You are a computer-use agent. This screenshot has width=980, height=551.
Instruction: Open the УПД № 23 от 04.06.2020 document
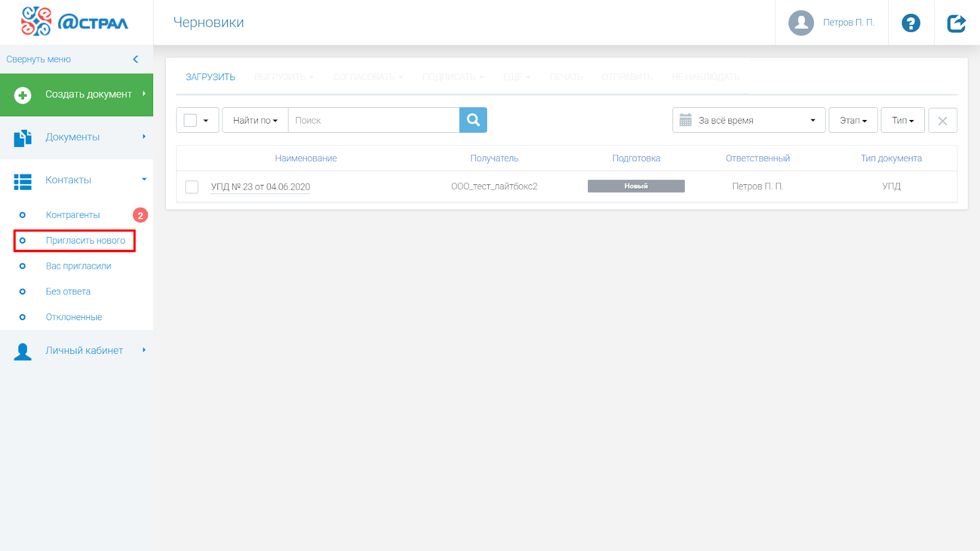pos(260,187)
